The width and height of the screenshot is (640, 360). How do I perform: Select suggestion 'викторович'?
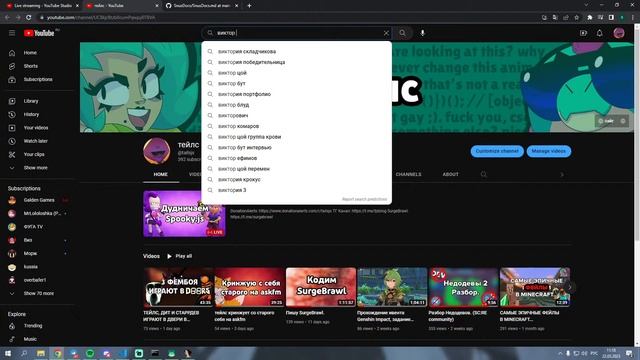pyautogui.click(x=296, y=116)
